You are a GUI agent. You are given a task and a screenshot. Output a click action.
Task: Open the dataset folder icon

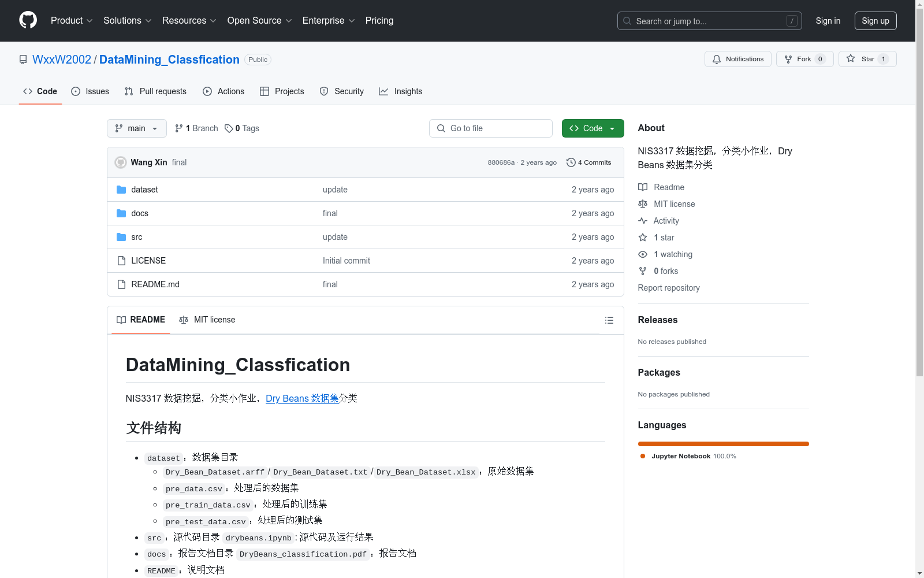[121, 190]
